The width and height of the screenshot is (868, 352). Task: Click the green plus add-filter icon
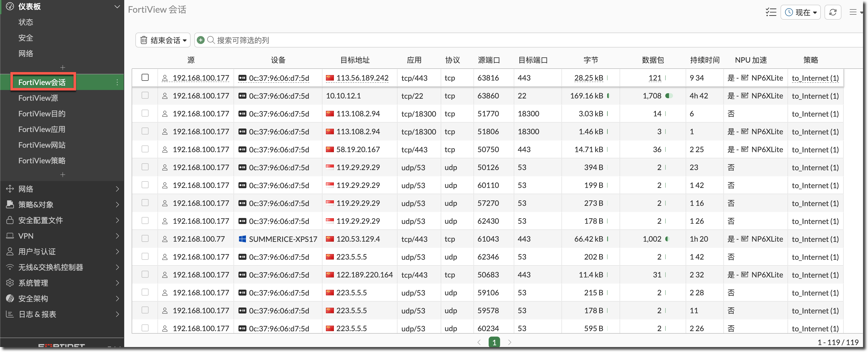pos(200,40)
